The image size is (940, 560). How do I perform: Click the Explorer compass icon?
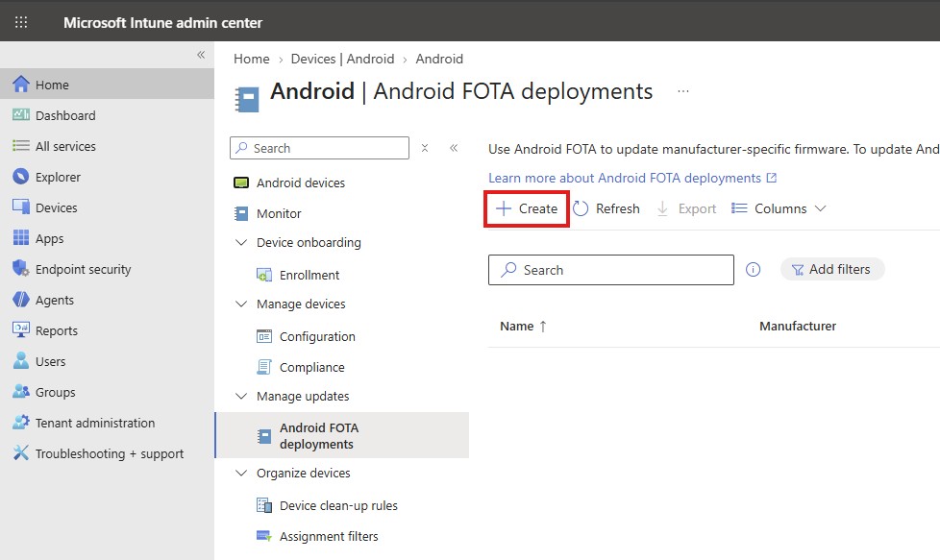pyautogui.click(x=21, y=176)
